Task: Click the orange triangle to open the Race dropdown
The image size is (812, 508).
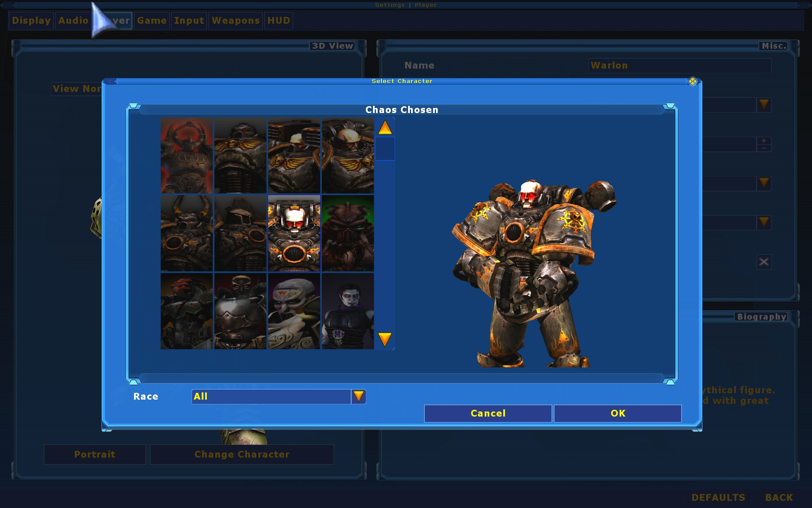Action: click(x=358, y=396)
